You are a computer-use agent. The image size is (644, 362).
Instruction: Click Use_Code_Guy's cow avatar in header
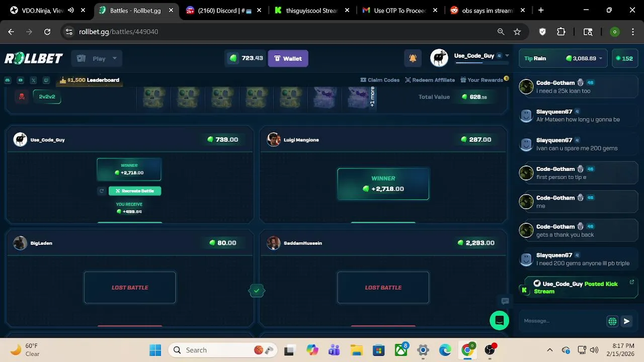point(439,58)
